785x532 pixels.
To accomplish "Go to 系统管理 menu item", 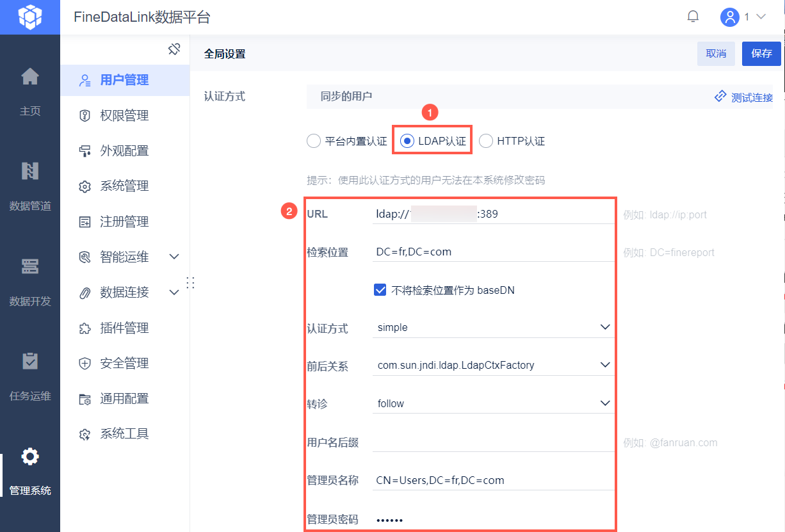I will (125, 186).
